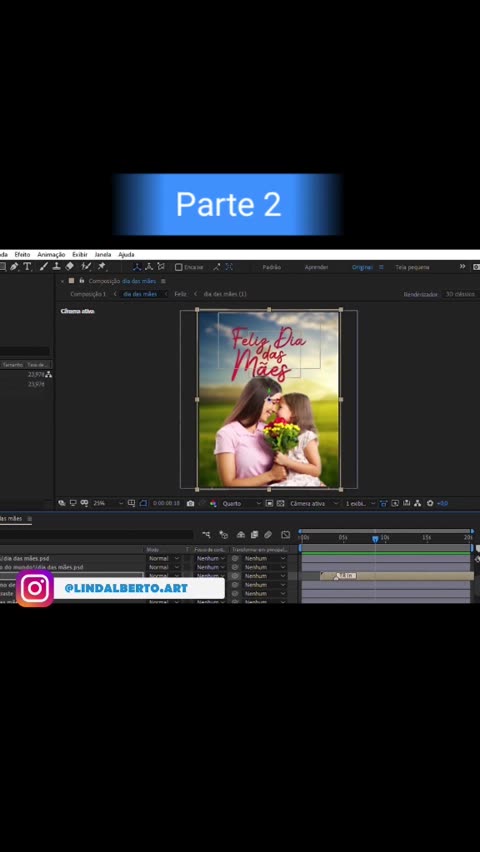Viewport: 480px width, 852px height.
Task: Select the Type tool
Action: (x=27, y=267)
